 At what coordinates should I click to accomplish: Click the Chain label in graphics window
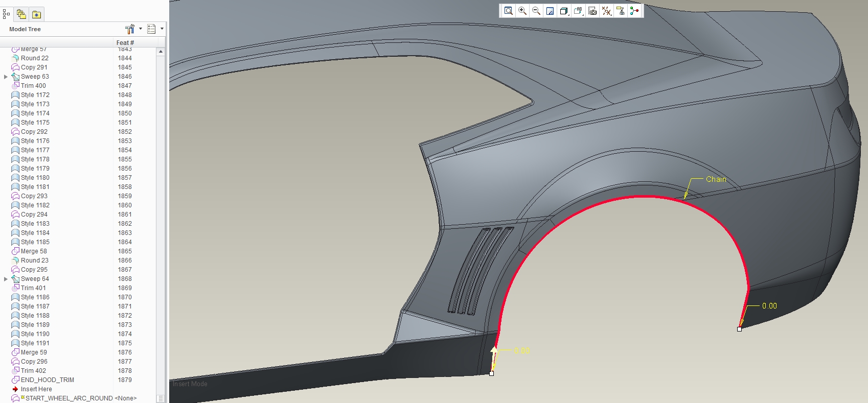point(716,179)
